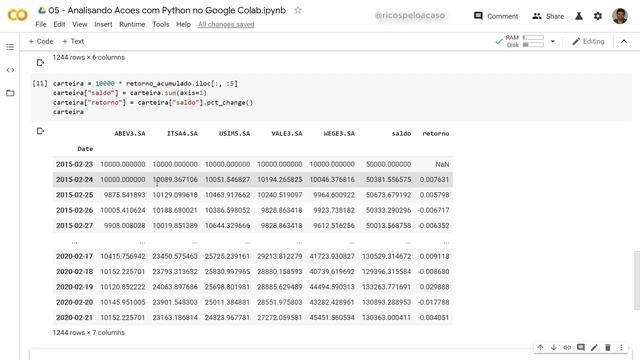Click the saldo column header
The width and height of the screenshot is (640, 360).
(x=401, y=133)
